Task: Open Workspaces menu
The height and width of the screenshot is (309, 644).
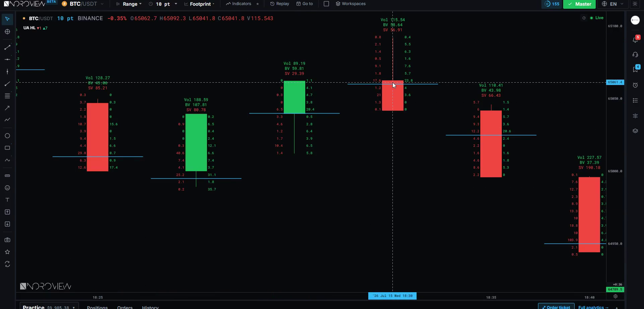Action: (351, 4)
